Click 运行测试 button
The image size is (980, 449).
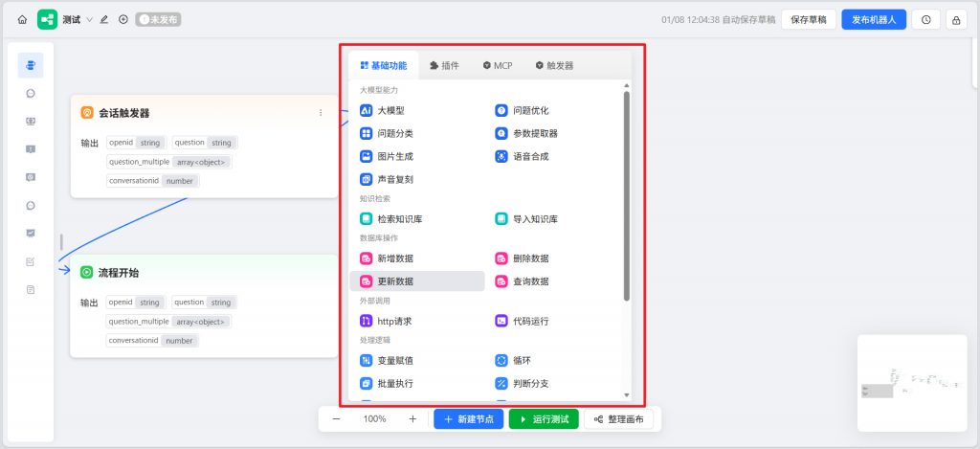coord(544,419)
